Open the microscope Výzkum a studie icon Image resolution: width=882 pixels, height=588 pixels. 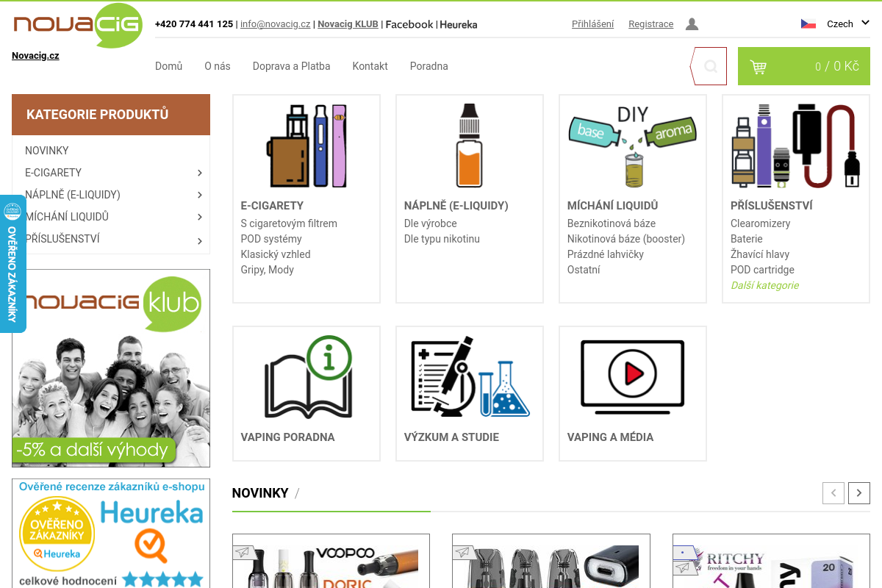click(470, 377)
